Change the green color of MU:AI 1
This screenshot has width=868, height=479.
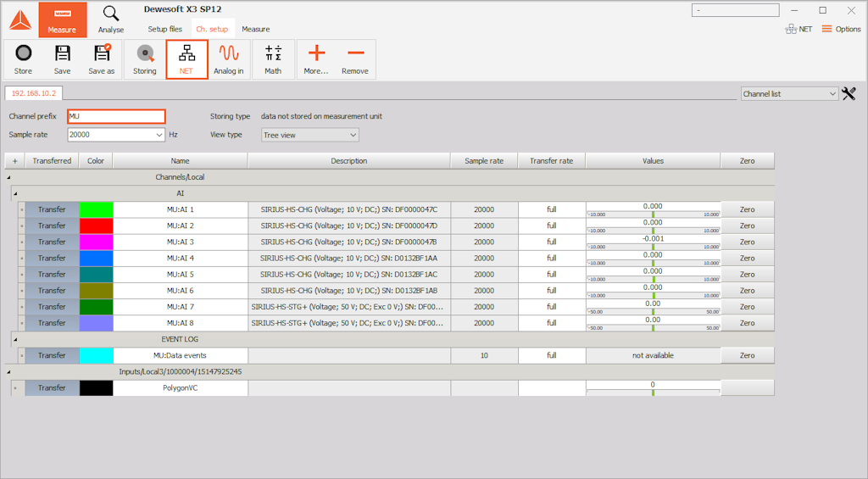(97, 209)
